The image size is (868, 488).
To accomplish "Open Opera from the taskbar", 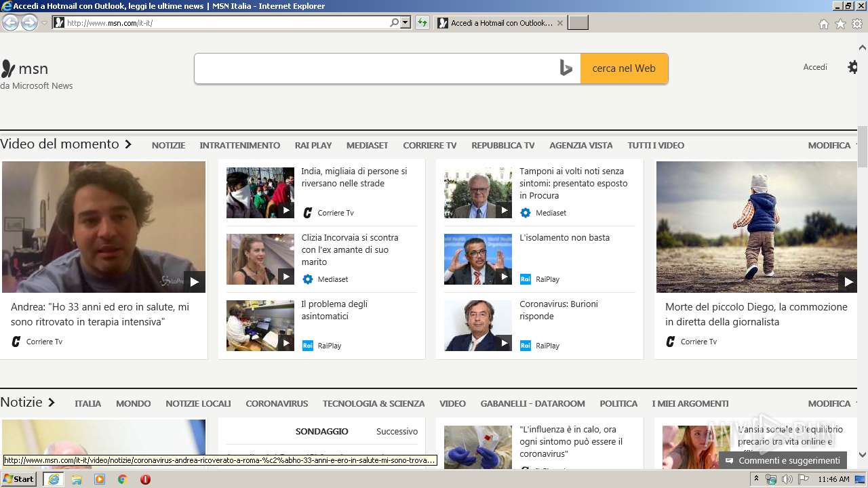I will 145,479.
